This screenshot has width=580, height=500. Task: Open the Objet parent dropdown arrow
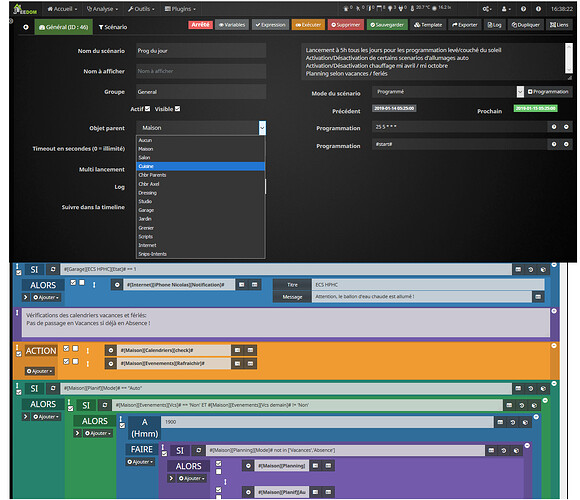click(262, 128)
